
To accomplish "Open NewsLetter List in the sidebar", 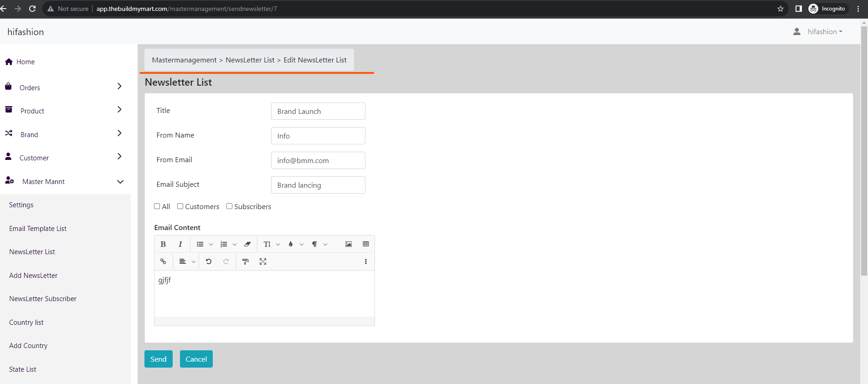I will (32, 252).
